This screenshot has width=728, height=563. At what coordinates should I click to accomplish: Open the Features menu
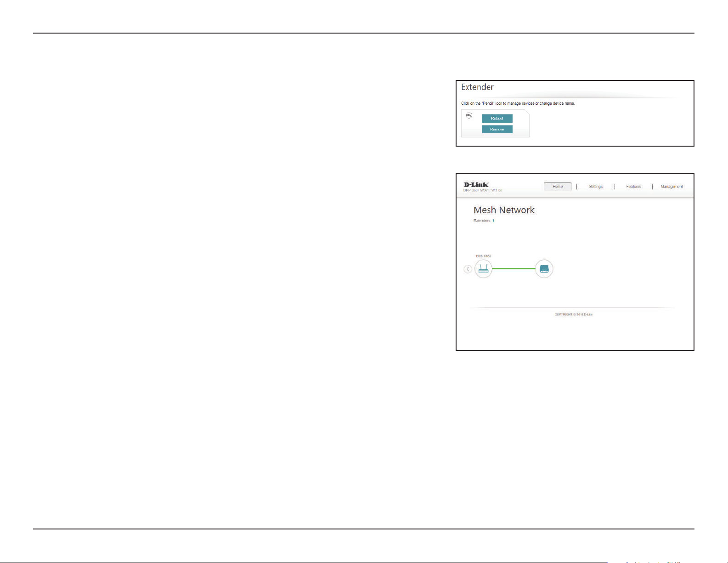coord(633,187)
